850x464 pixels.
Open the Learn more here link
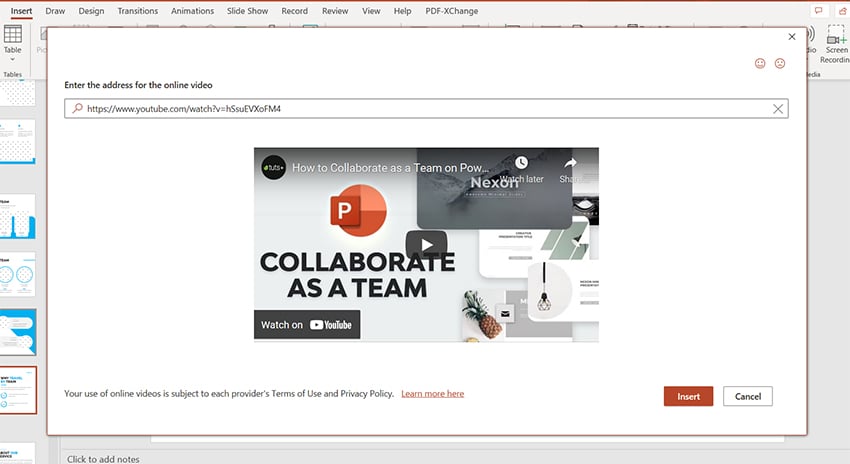(432, 394)
